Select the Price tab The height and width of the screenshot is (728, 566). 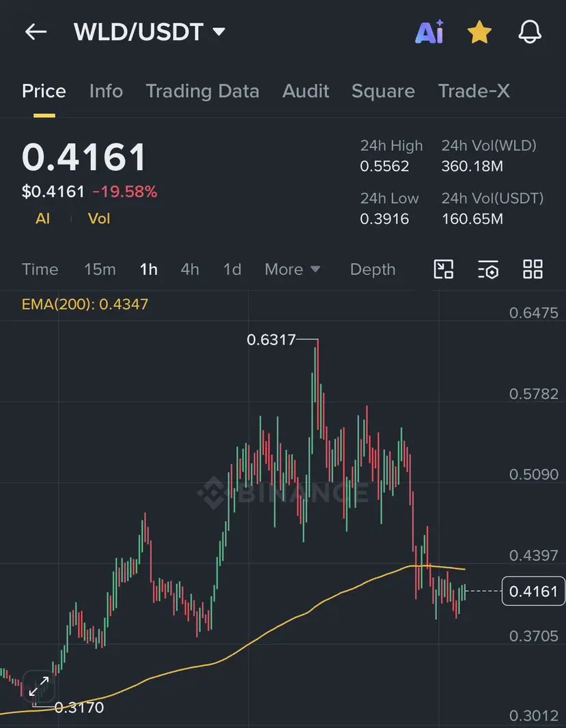tap(44, 91)
